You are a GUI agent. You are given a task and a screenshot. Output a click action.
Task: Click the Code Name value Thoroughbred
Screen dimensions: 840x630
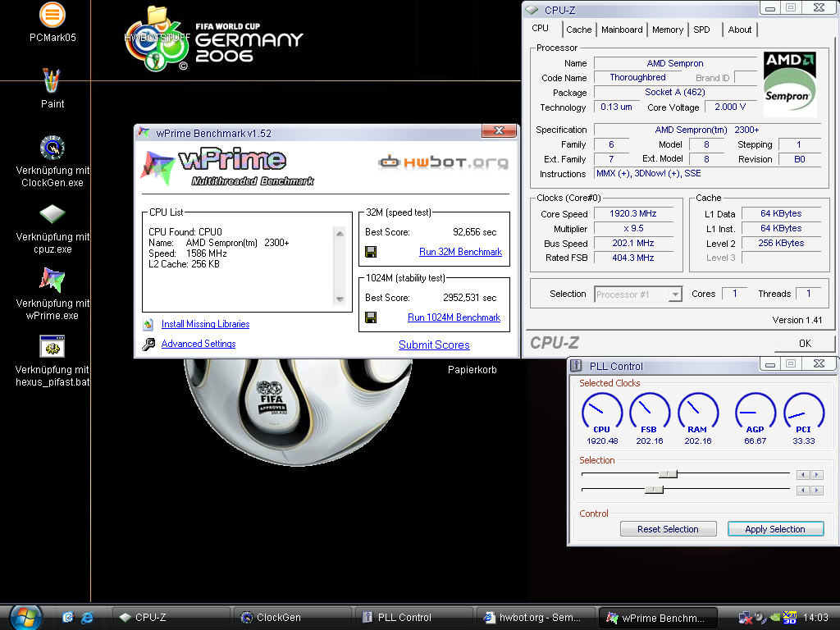point(637,78)
